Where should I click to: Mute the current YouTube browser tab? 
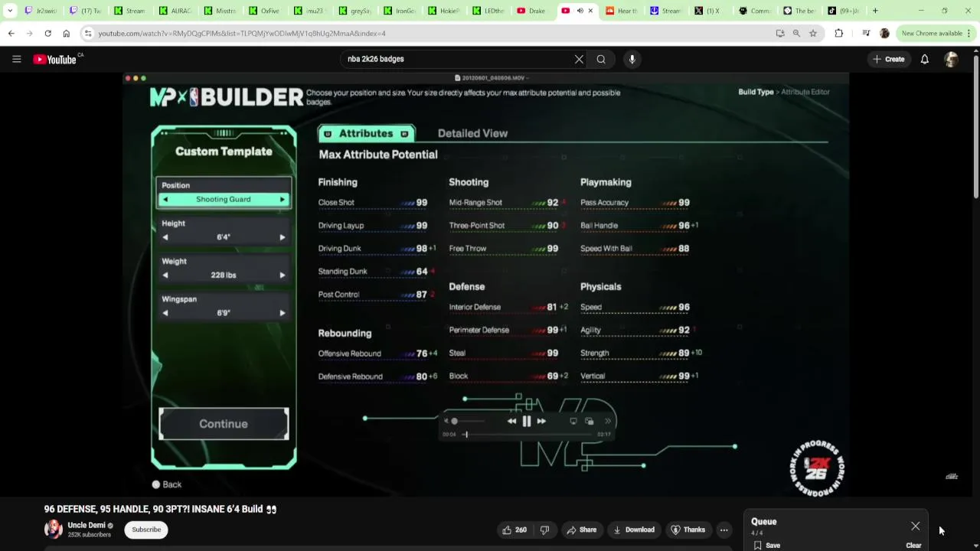[580, 11]
